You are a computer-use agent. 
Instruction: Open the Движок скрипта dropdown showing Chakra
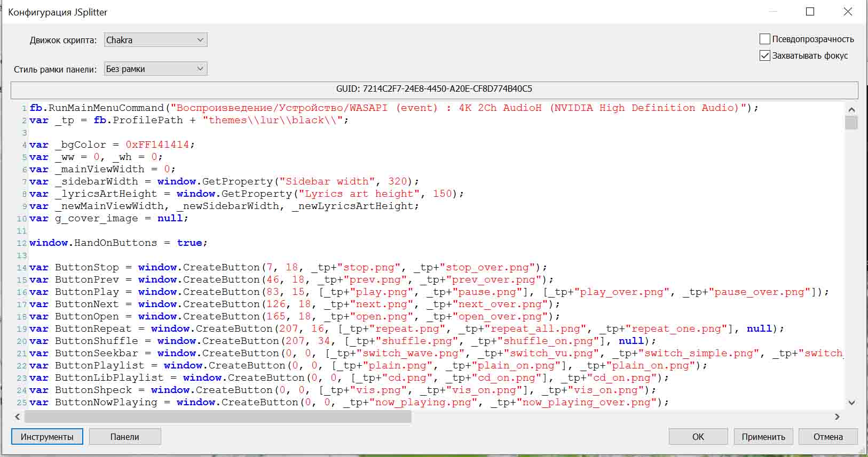coord(155,40)
